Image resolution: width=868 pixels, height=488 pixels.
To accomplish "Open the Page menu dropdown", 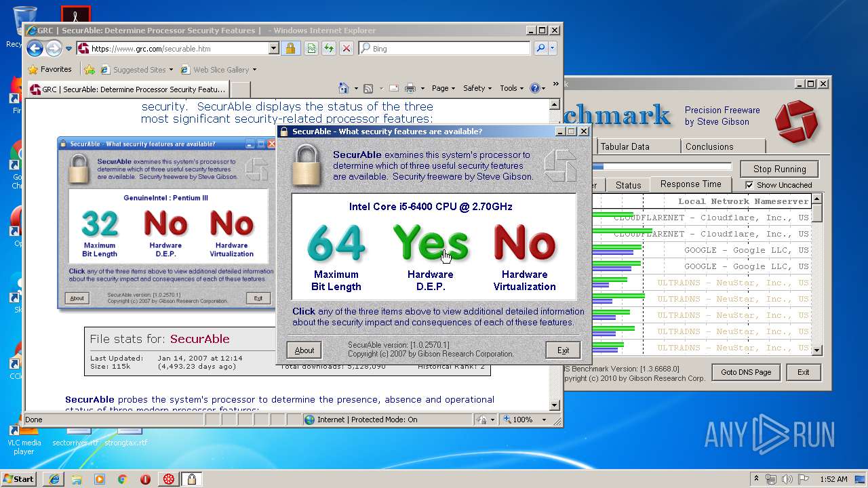I will [444, 88].
